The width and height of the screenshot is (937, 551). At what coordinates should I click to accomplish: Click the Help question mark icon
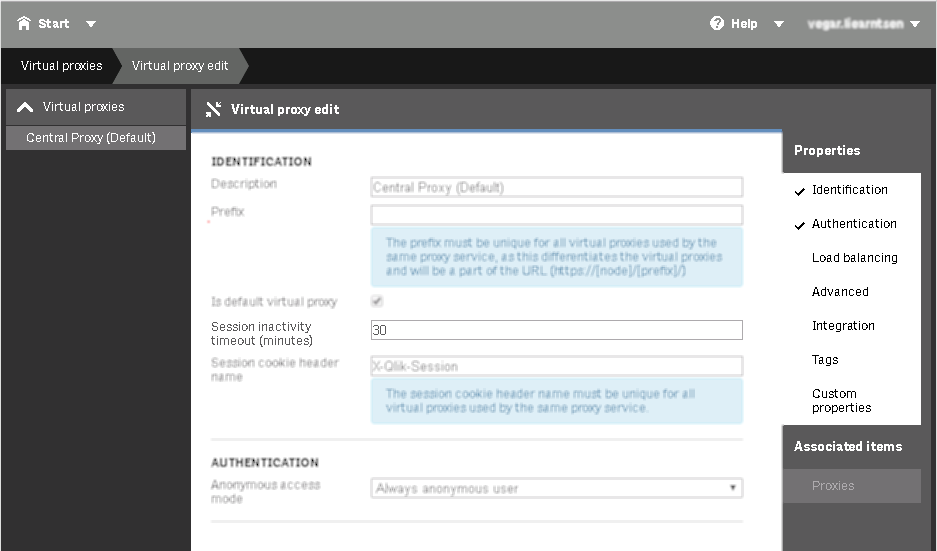(717, 23)
